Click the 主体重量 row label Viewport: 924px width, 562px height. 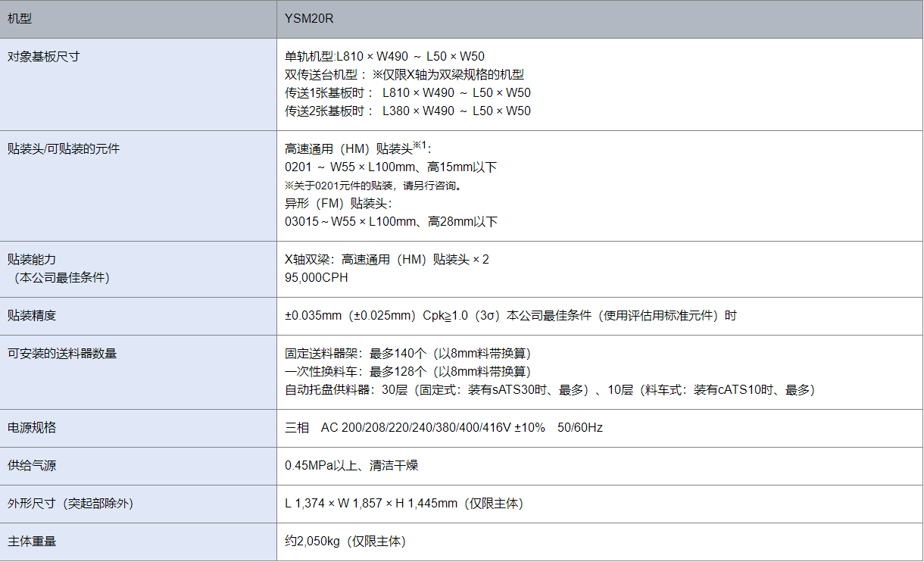[32, 542]
